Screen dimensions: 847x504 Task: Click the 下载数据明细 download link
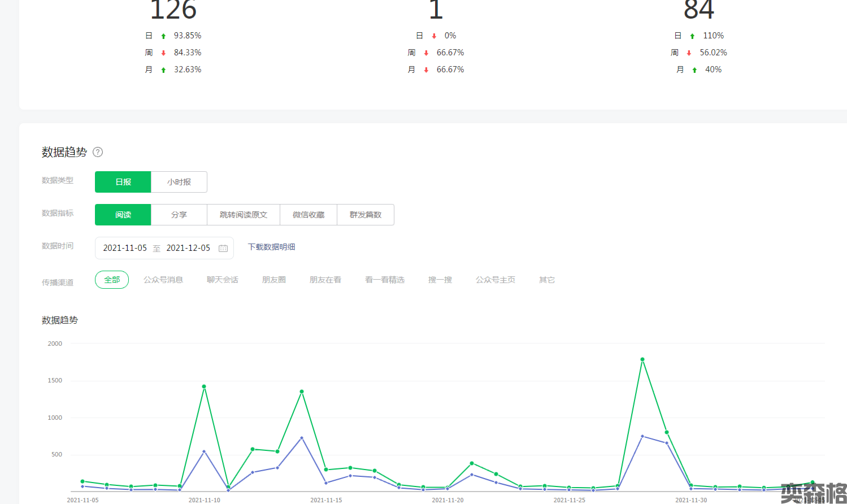coord(272,247)
